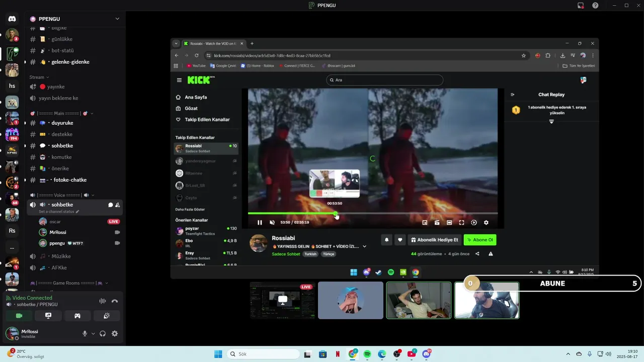Open the önerike channel
This screenshot has width=644, height=362.
click(x=74, y=168)
